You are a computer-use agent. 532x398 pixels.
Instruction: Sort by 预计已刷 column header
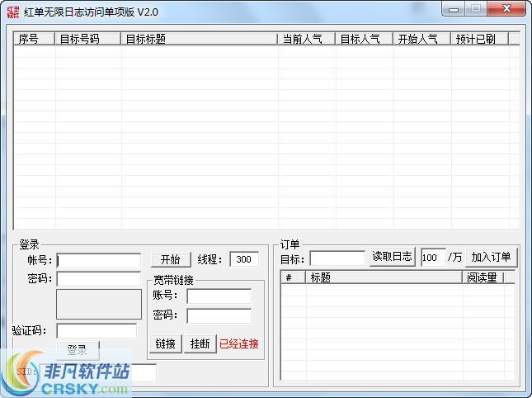pos(479,39)
